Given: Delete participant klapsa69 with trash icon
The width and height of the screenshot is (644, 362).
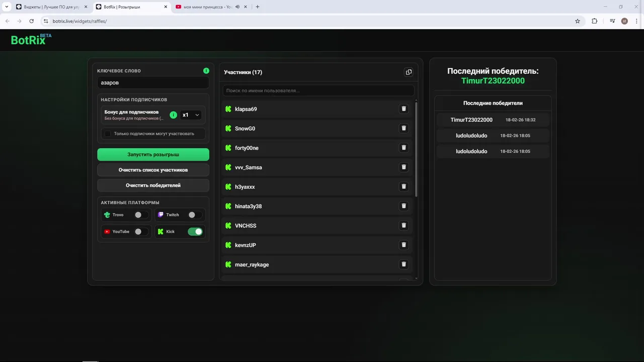Looking at the screenshot, I should click(404, 109).
